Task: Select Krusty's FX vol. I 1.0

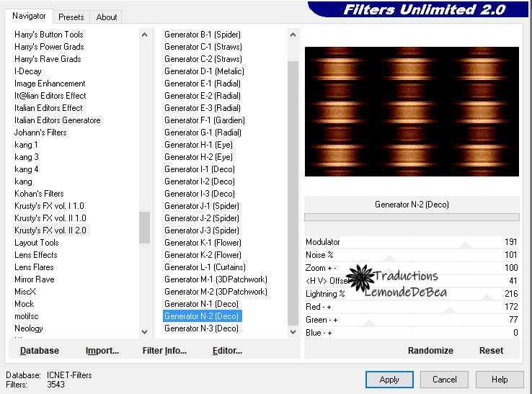Action: [x=49, y=206]
